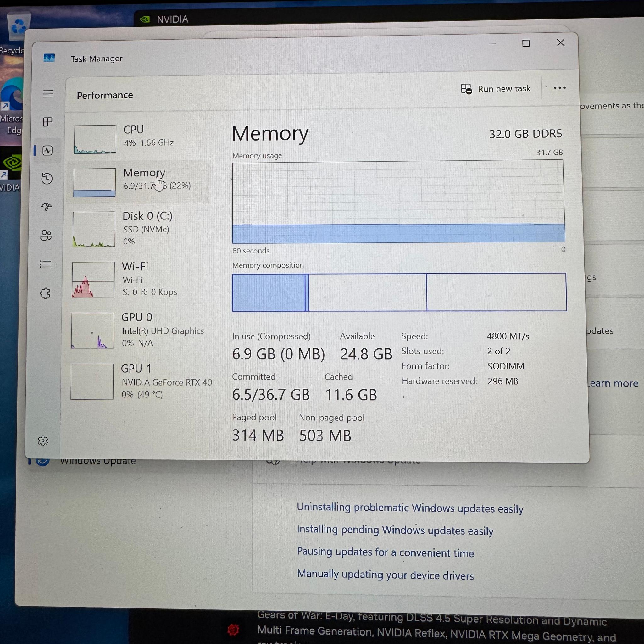The image size is (644, 644).
Task: Click the Memory usage mini graph thumbnail
Action: [94, 182]
